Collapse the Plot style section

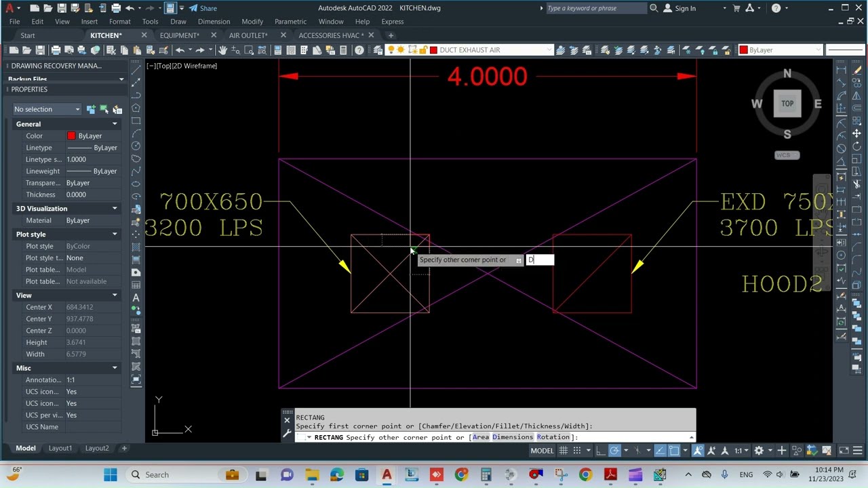pyautogui.click(x=115, y=235)
